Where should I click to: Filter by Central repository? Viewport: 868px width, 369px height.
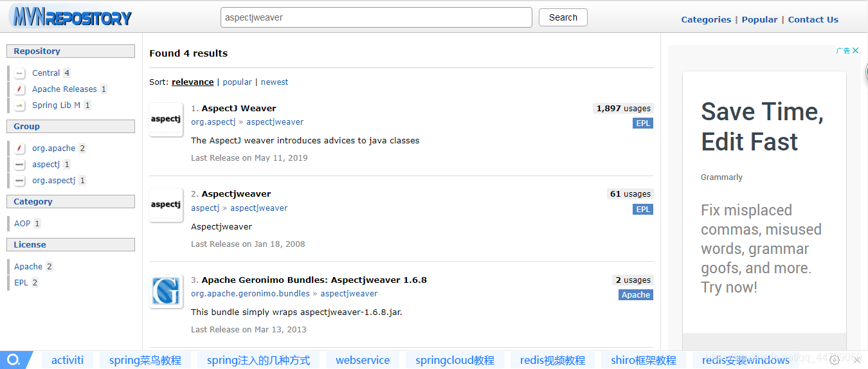(x=46, y=73)
